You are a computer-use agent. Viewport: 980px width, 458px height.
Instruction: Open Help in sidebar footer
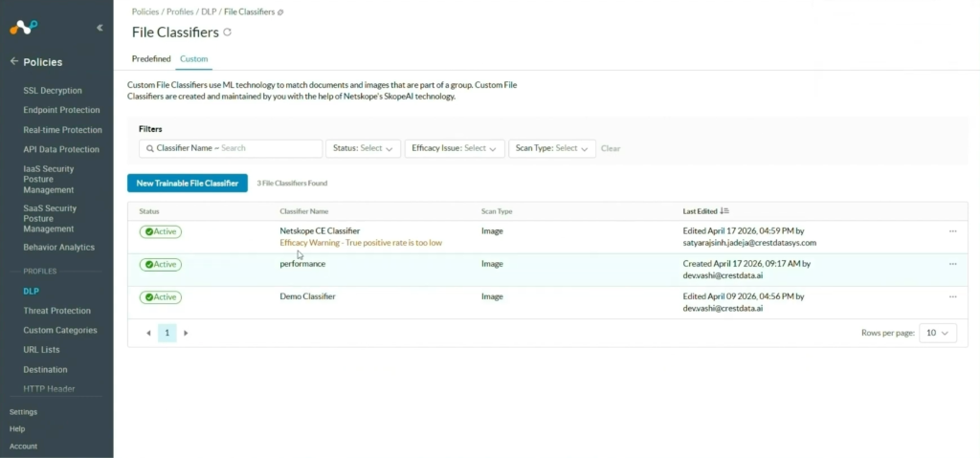pos(17,429)
